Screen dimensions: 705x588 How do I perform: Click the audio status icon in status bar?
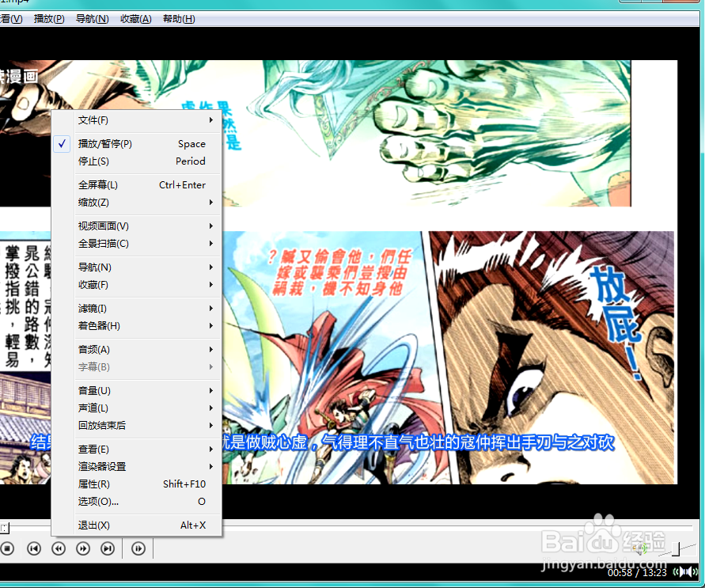pyautogui.click(x=685, y=572)
